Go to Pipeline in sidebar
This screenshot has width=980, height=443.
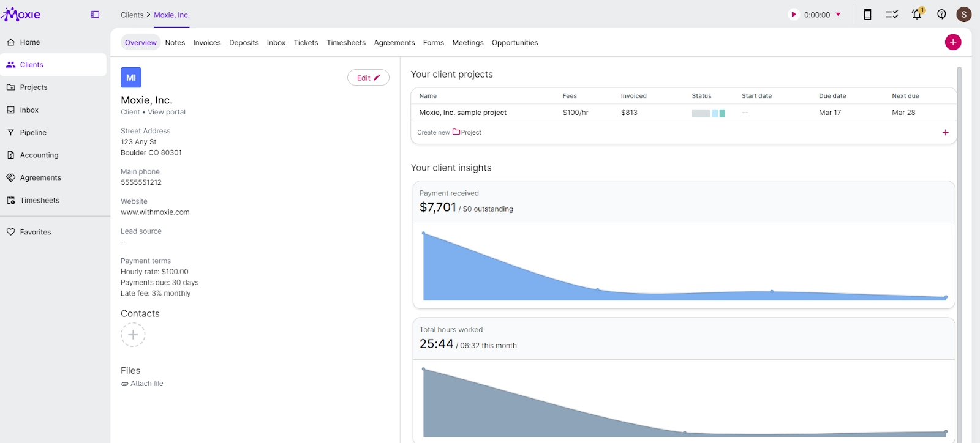(x=33, y=133)
